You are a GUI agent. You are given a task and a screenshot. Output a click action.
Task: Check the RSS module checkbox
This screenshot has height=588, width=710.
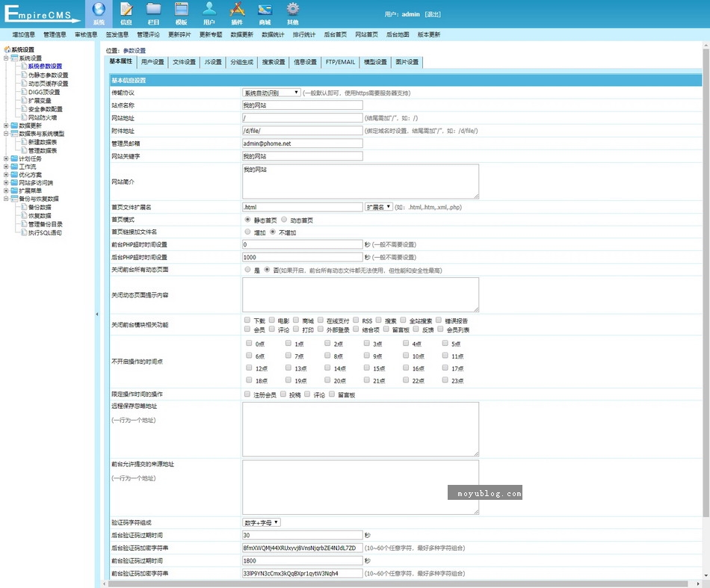356,320
